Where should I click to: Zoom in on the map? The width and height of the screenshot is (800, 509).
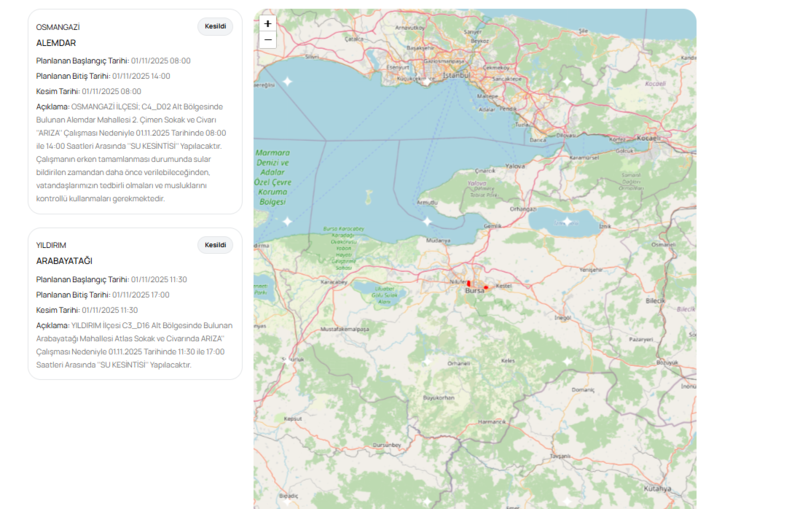click(268, 24)
